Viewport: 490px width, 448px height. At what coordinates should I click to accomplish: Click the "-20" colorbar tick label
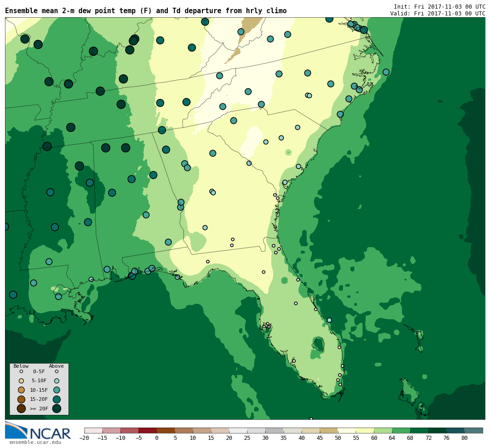pyautogui.click(x=84, y=438)
